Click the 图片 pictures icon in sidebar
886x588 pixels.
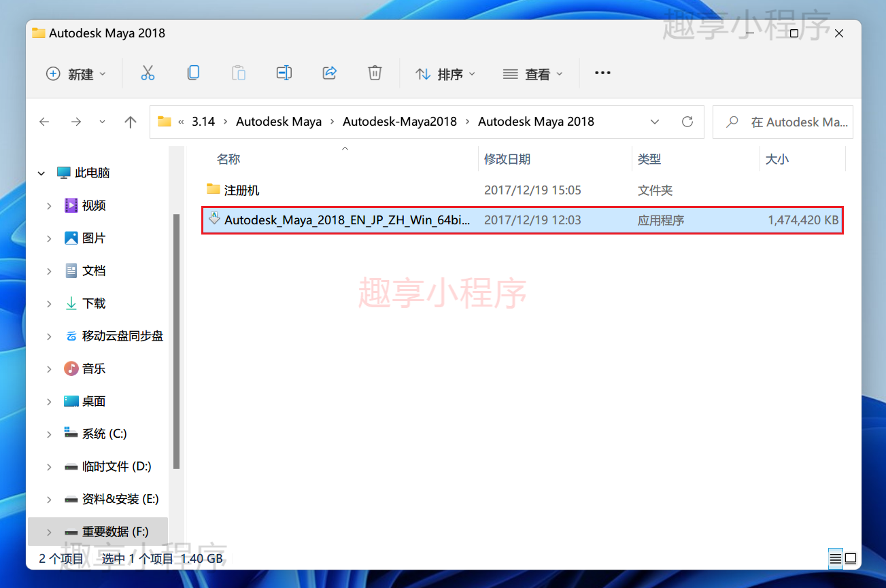click(x=71, y=238)
